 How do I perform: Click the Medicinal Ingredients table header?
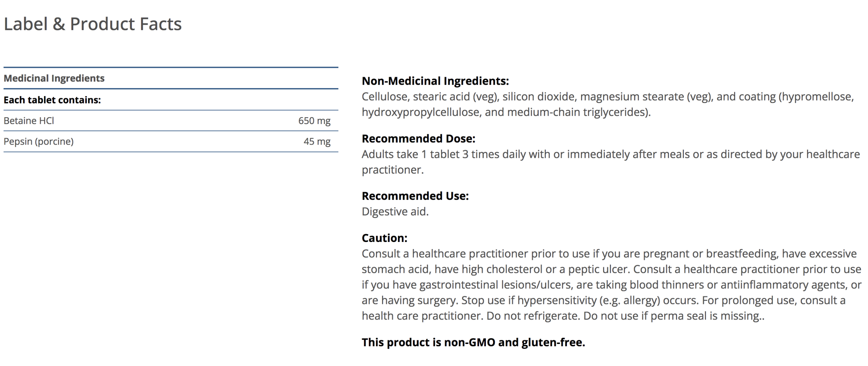(54, 78)
